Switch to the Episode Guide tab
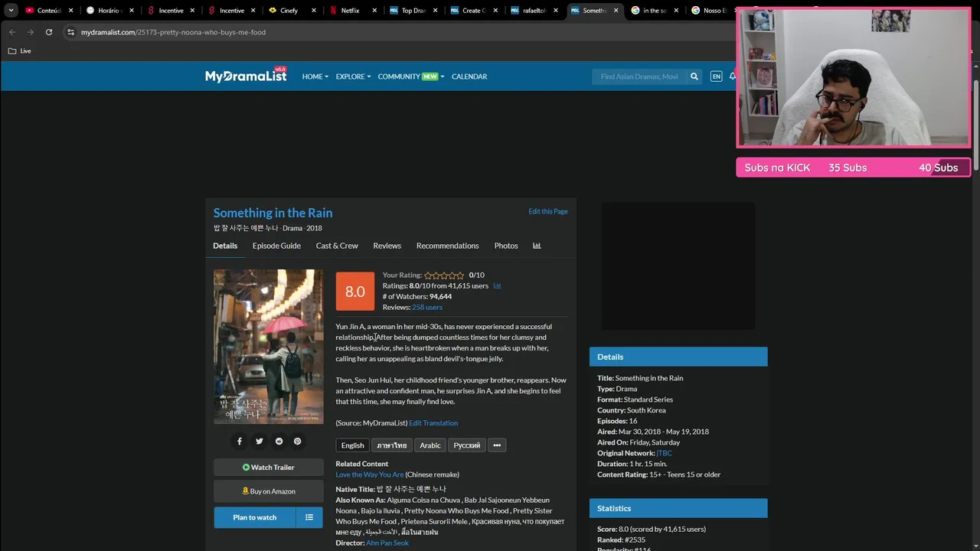Screen dimensions: 980x551 click(x=276, y=246)
